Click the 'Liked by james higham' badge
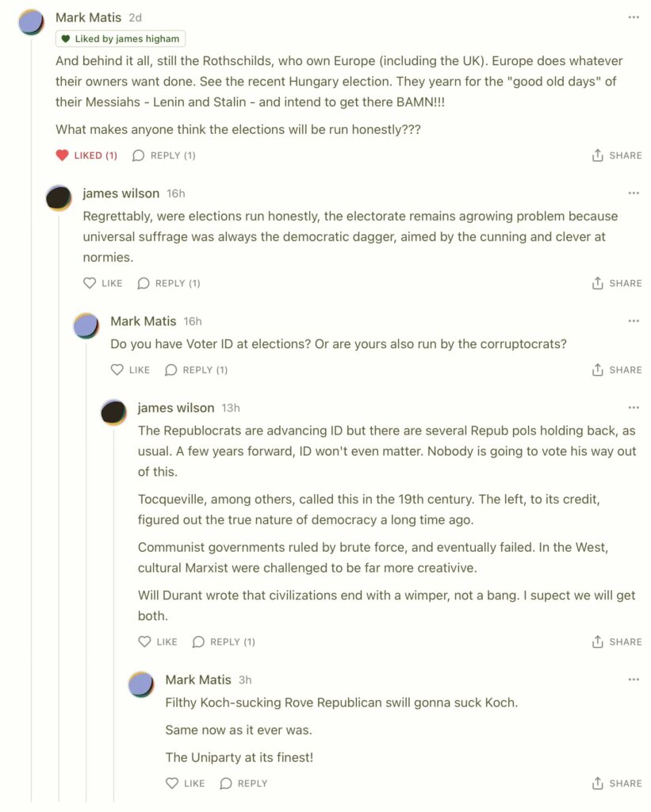 click(x=121, y=39)
